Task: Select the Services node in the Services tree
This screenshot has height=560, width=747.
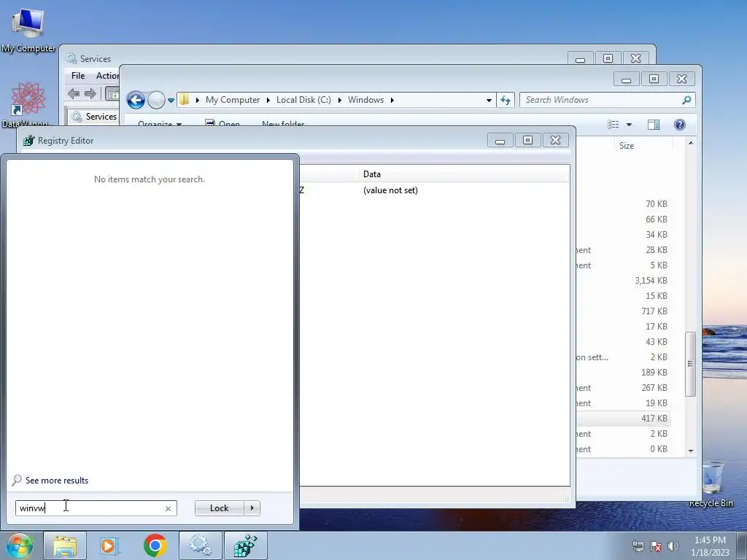Action: click(x=94, y=117)
